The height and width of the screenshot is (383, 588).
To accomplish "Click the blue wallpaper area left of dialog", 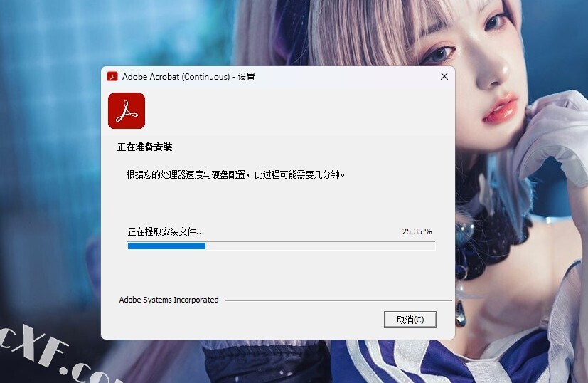I will 49,169.
